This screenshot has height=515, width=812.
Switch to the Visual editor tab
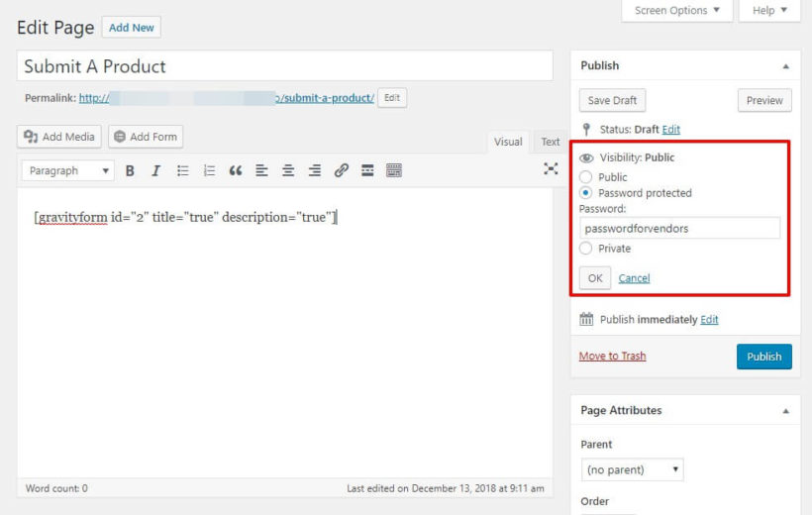point(508,142)
